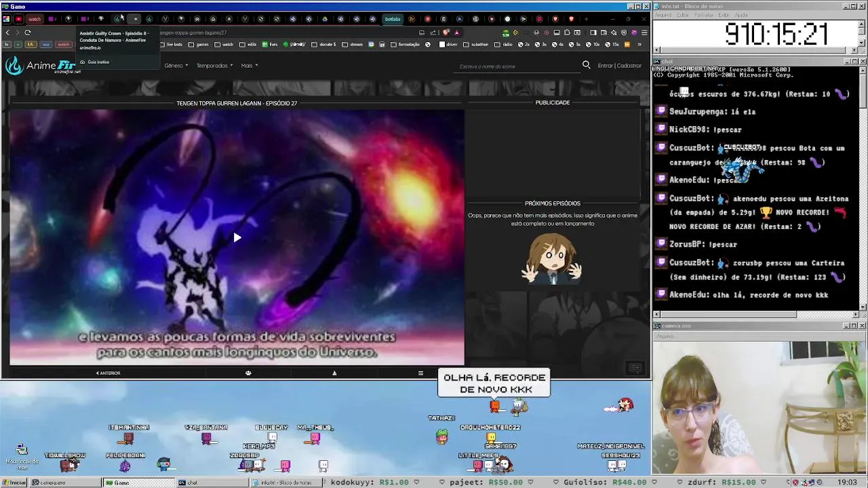Image resolution: width=868 pixels, height=488 pixels.
Task: Open the driver bookmark
Action: pos(449,45)
